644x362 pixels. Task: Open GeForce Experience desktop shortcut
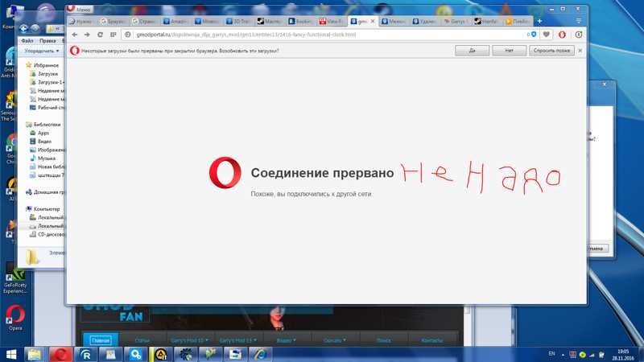15,279
